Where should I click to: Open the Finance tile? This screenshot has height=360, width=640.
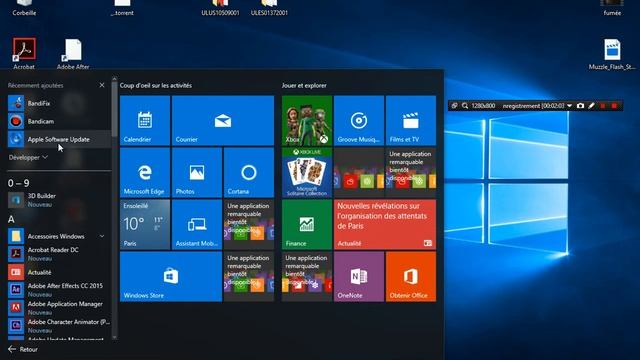point(307,224)
